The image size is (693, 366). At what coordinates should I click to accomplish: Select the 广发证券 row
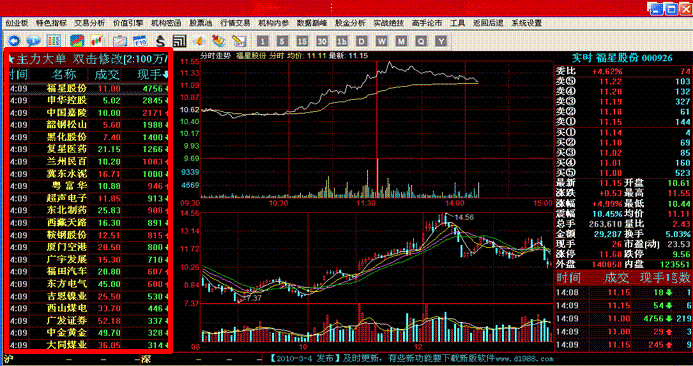(x=88, y=321)
